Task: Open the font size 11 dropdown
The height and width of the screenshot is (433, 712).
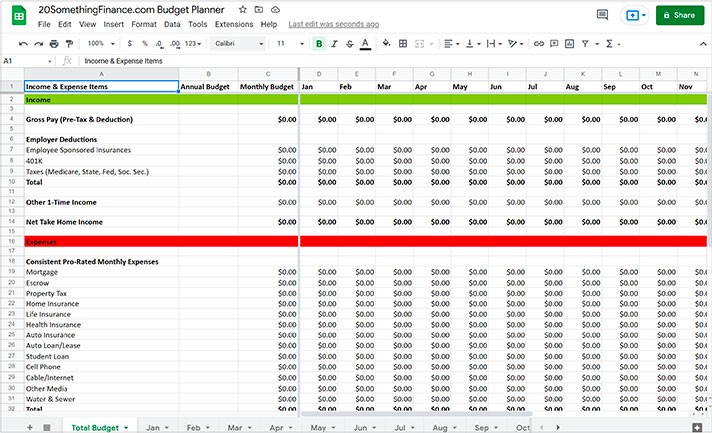Action: [x=290, y=44]
